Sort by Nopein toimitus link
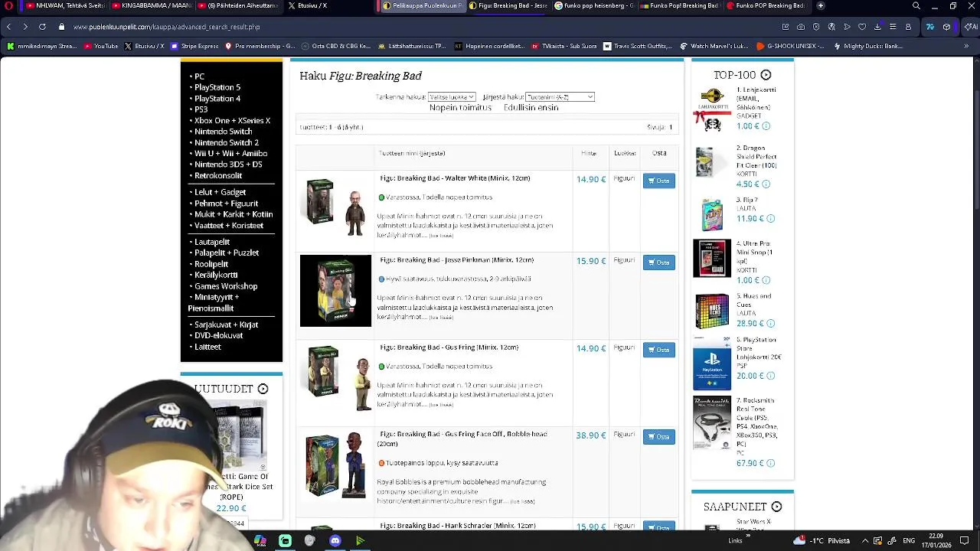980x551 pixels. click(x=460, y=108)
